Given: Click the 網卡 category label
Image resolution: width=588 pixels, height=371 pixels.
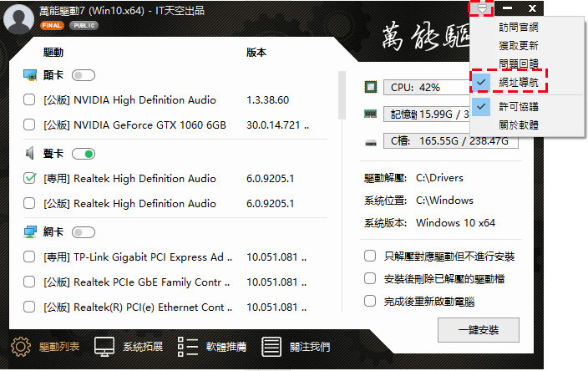Looking at the screenshot, I should [x=53, y=232].
